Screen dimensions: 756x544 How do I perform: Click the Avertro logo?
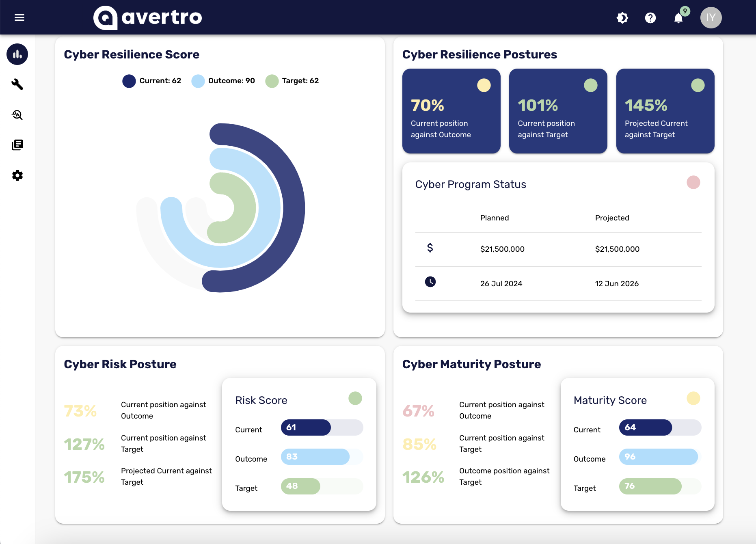148,17
